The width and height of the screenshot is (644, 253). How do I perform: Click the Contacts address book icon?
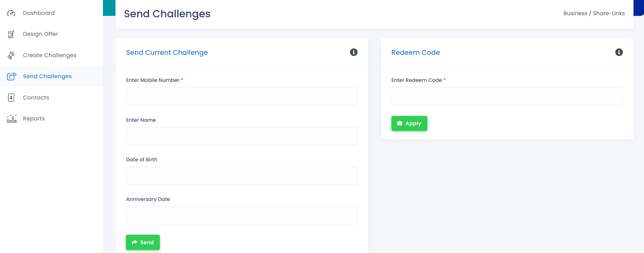tap(11, 97)
